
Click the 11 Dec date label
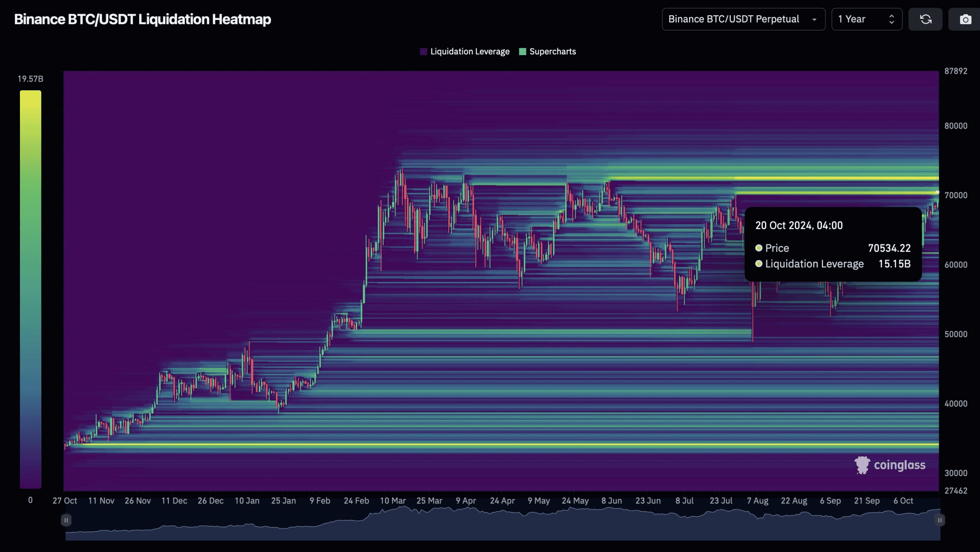(174, 501)
